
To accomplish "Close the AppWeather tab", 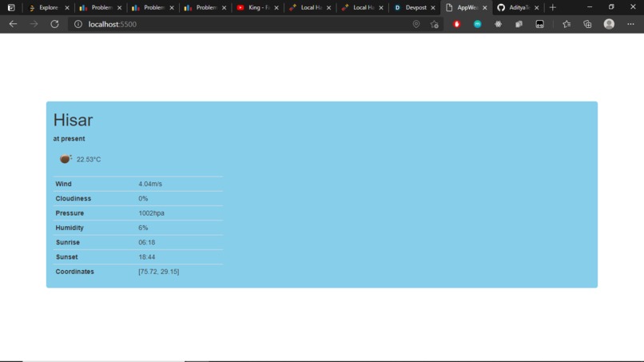I will [485, 8].
